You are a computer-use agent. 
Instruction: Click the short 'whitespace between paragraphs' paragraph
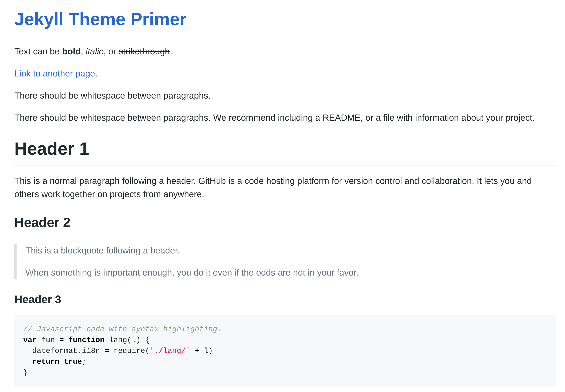click(112, 96)
